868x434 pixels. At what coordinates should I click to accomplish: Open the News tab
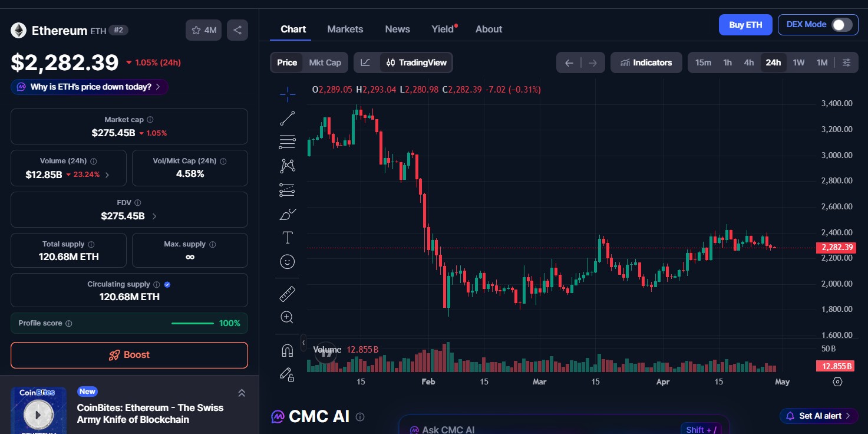[x=397, y=29]
